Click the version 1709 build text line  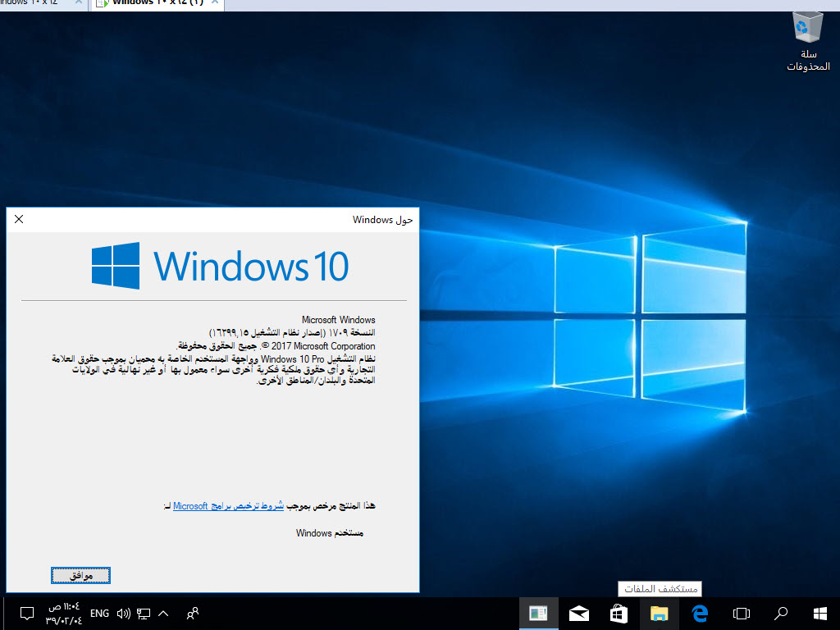coord(292,333)
